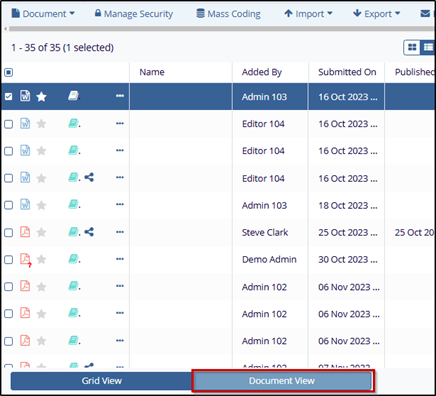
Task: Toggle the select-all checkbox in the header
Action: [9, 72]
